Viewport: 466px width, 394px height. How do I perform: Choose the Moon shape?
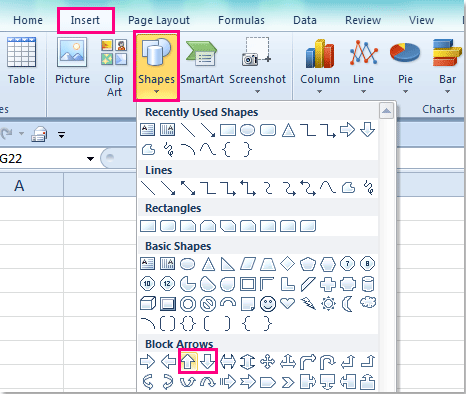click(x=348, y=304)
